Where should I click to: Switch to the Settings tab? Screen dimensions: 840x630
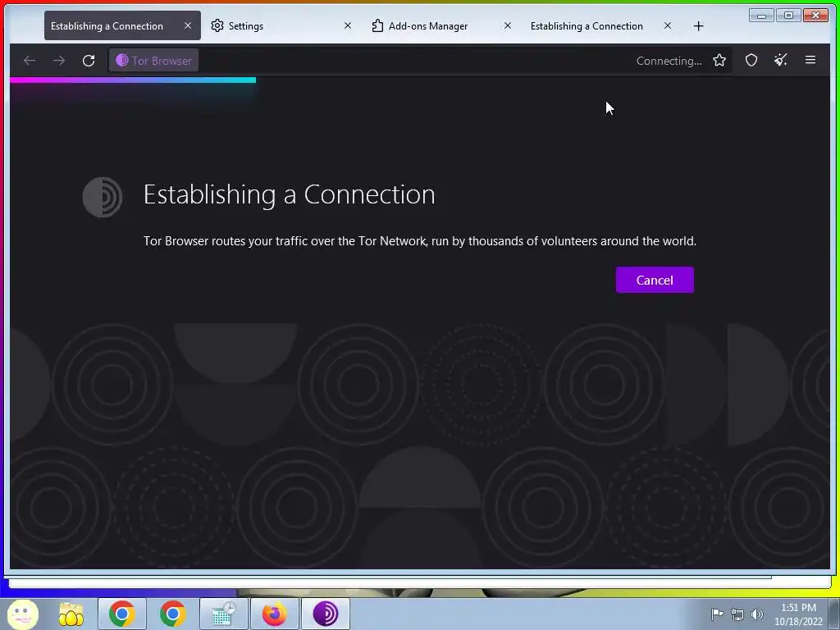pyautogui.click(x=281, y=25)
